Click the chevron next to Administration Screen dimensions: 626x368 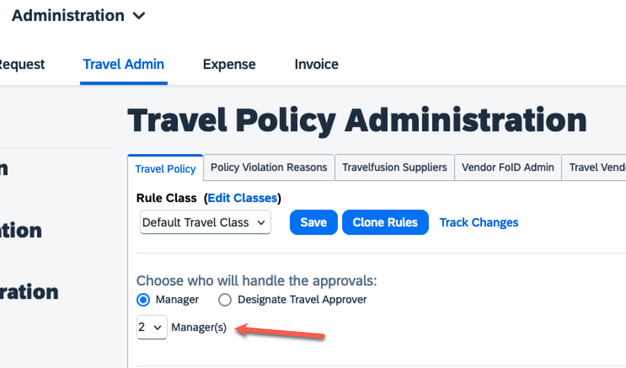[x=139, y=16]
